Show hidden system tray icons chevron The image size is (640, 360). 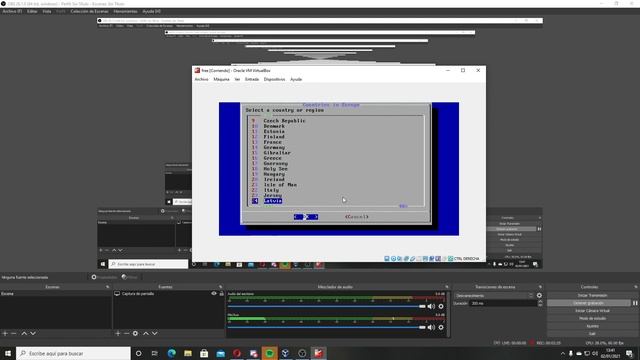[563, 353]
